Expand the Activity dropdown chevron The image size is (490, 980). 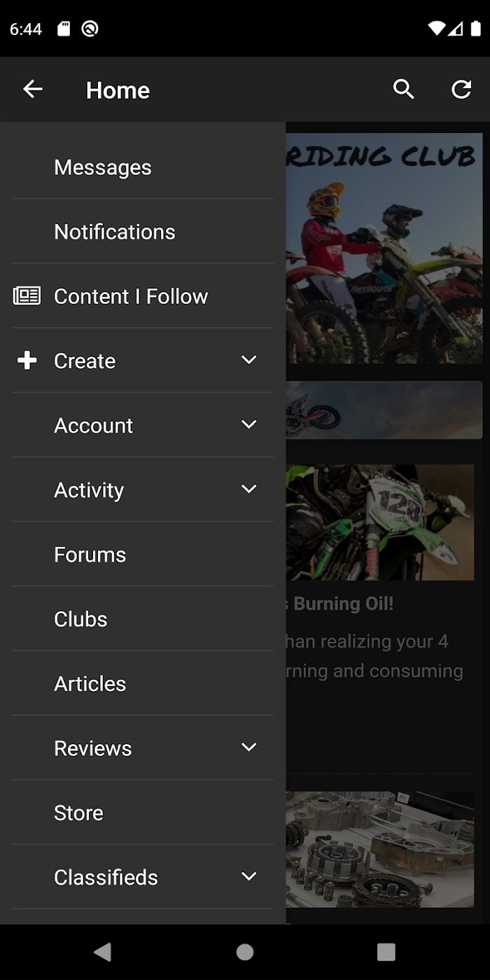point(249,489)
